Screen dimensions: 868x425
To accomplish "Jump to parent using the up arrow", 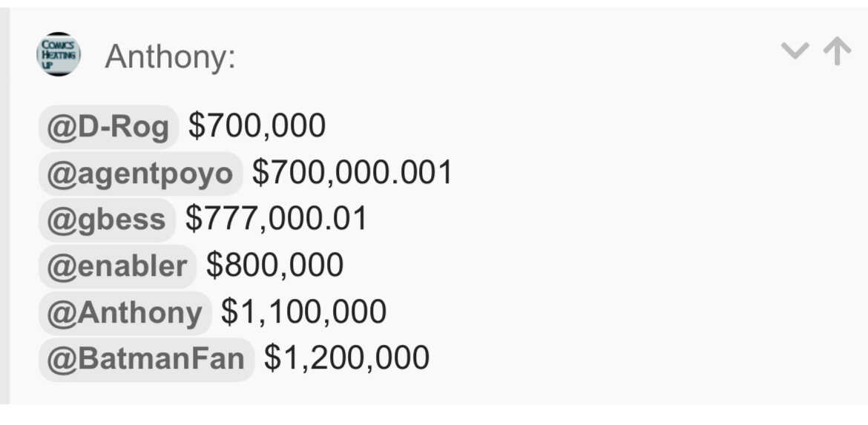I will coord(838,51).
